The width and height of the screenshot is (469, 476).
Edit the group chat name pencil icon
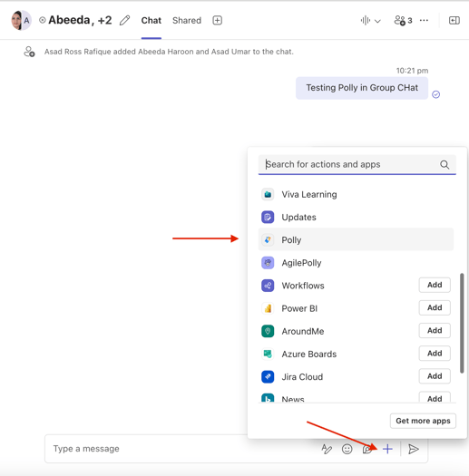(x=124, y=20)
